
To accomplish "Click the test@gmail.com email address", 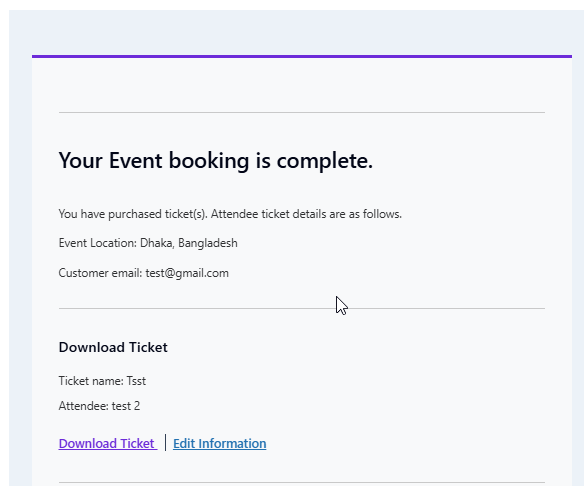I will click(187, 273).
